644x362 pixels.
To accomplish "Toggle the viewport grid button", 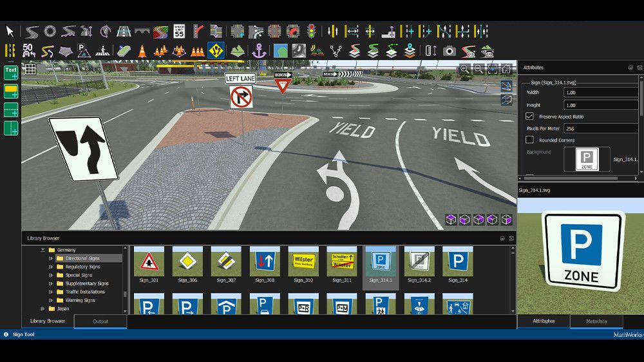I will click(30, 69).
